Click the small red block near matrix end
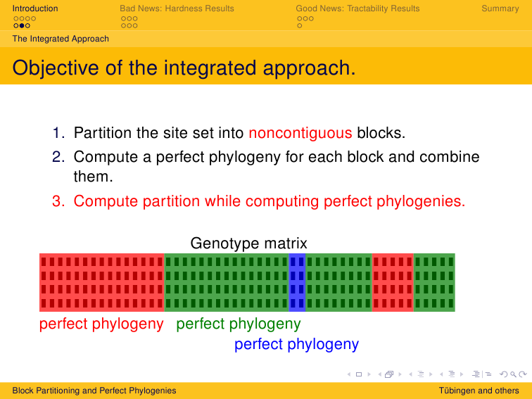This screenshot has width=532, height=399. pyautogui.click(x=393, y=282)
